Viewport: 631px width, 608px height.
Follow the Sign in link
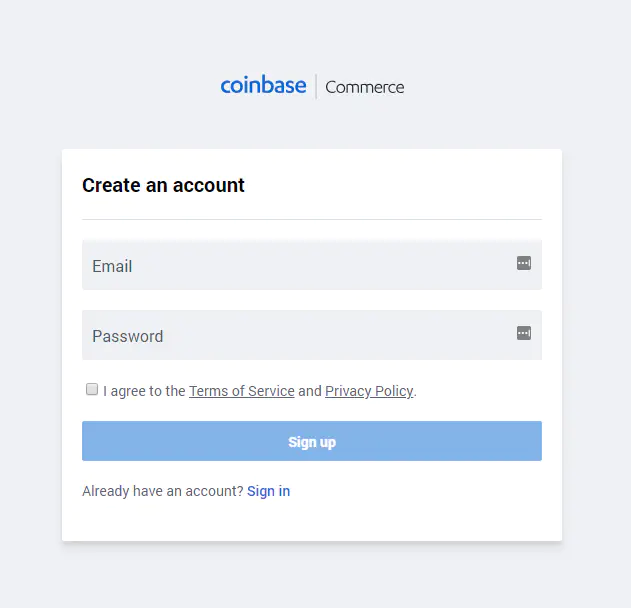click(268, 491)
